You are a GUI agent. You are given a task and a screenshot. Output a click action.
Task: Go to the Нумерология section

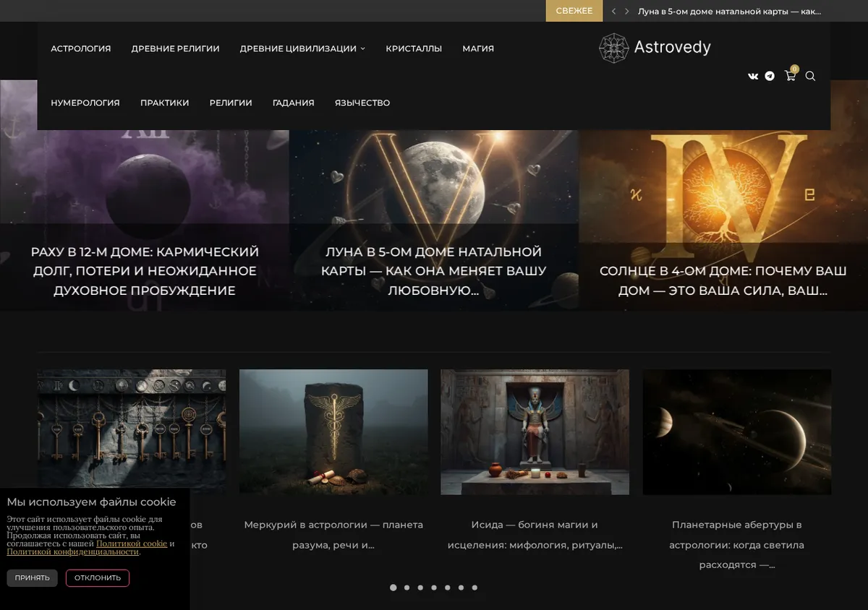tap(85, 103)
